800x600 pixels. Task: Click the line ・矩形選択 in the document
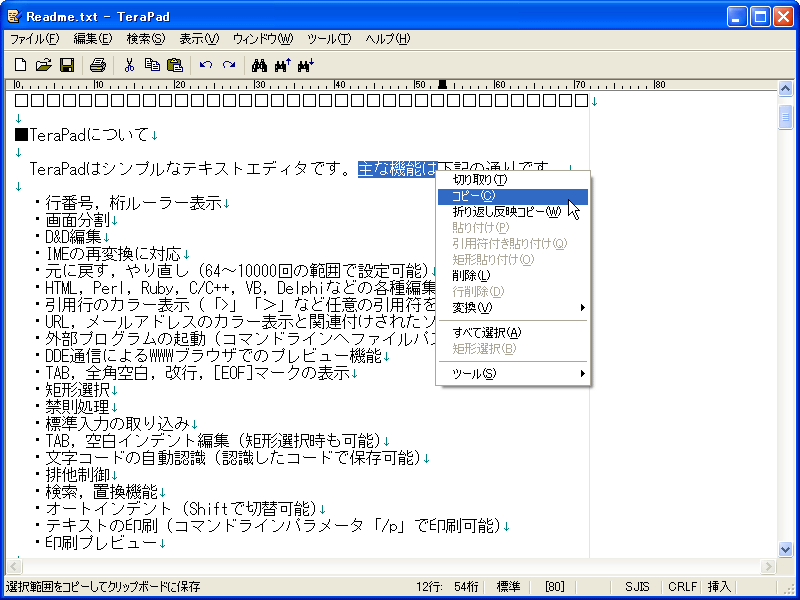76,390
